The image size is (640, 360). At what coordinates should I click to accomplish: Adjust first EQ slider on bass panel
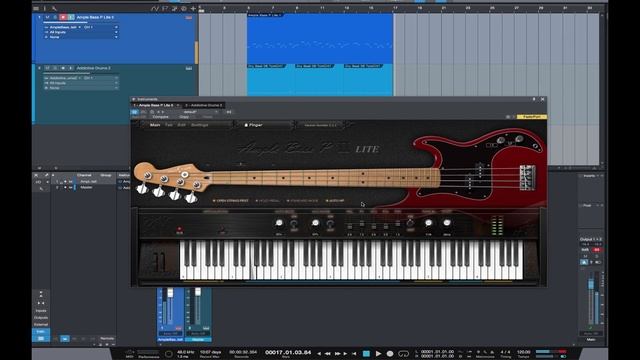pyautogui.click(x=350, y=226)
